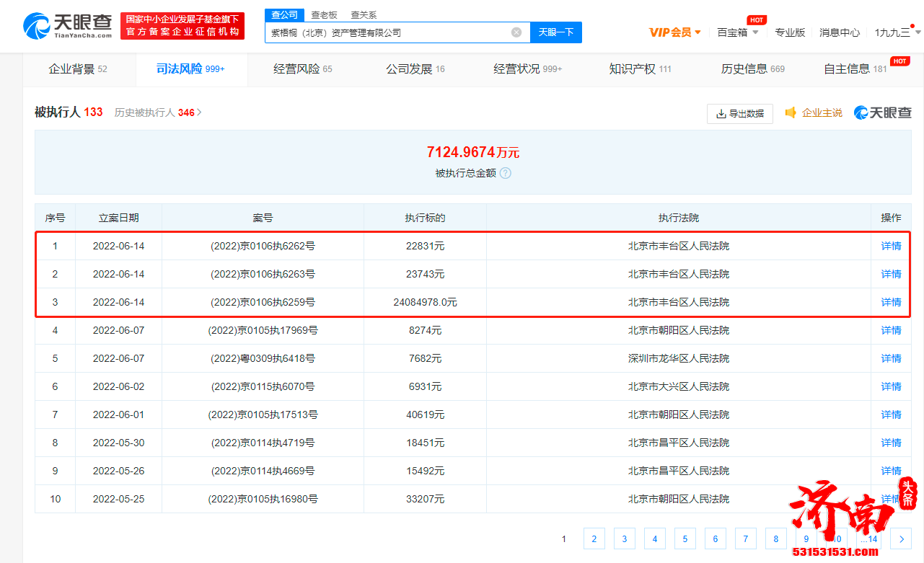The width and height of the screenshot is (924, 563).
Task: Switch to 知识产权 tab
Action: pos(639,69)
